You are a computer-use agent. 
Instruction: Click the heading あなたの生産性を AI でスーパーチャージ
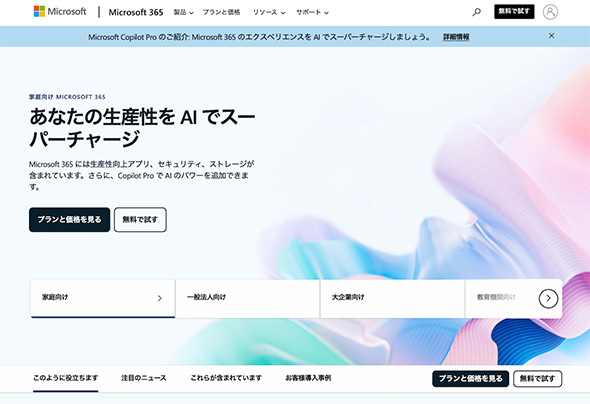pos(142,128)
